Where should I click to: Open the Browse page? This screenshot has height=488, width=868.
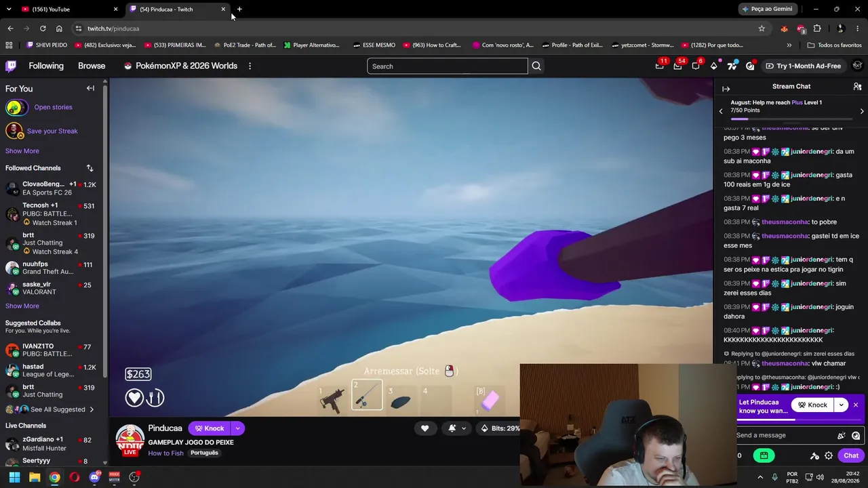tap(92, 66)
